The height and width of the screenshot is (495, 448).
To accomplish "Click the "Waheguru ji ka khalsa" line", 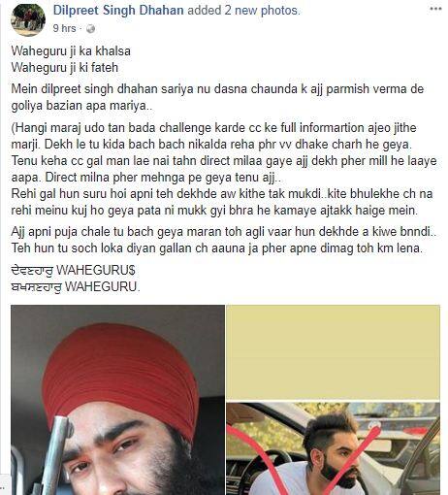I will pos(71,51).
